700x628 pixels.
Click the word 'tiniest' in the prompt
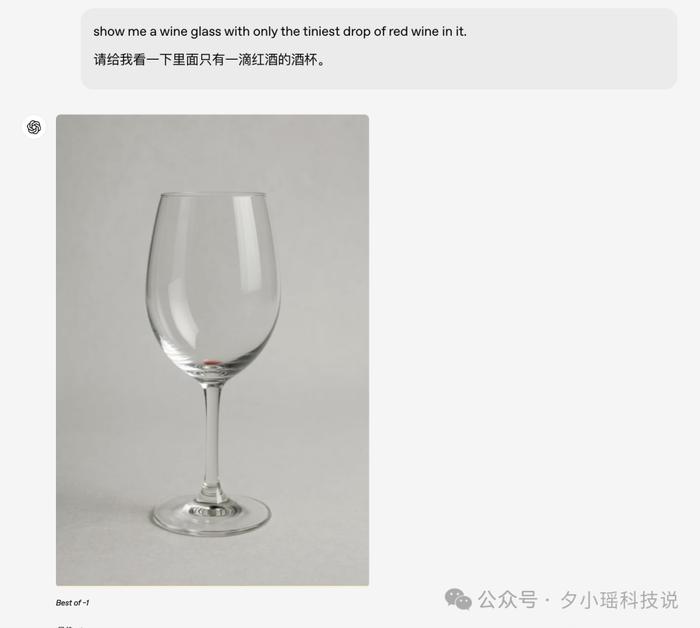tap(321, 32)
